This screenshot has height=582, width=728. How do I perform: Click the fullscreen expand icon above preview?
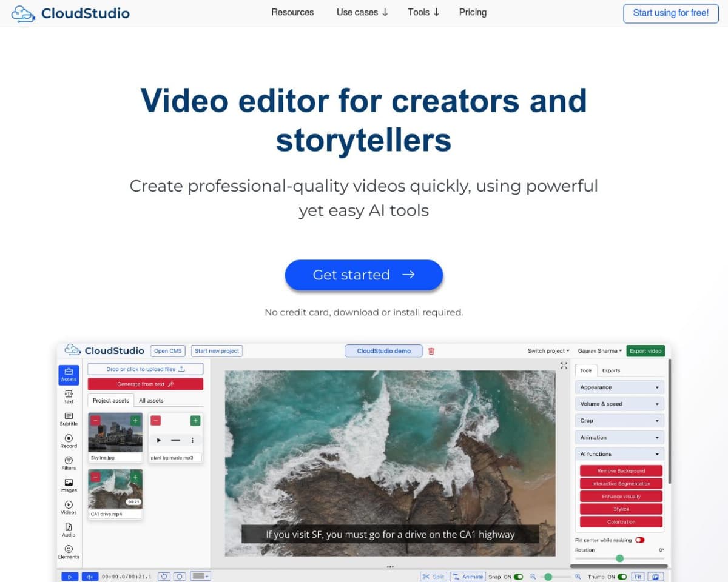click(564, 366)
